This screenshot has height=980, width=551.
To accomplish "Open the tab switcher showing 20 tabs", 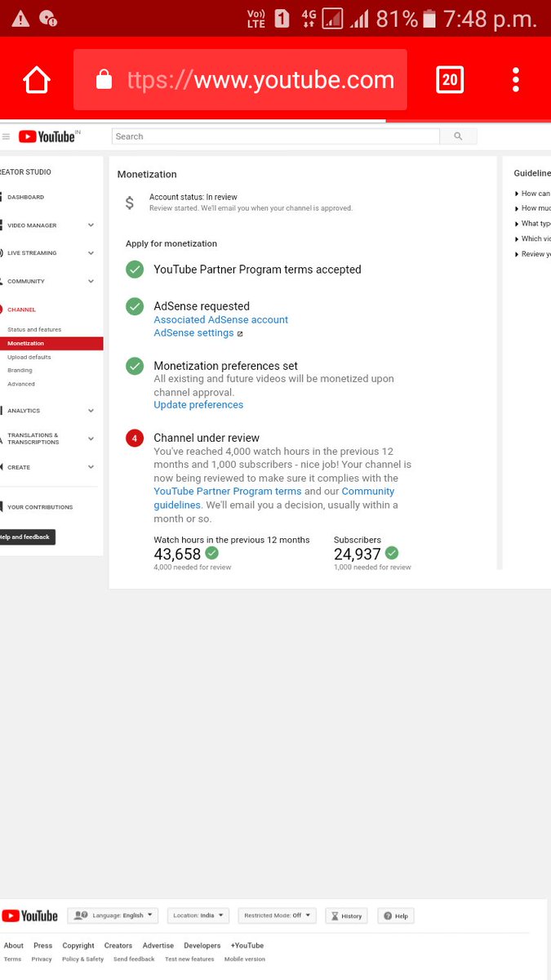I will click(450, 79).
